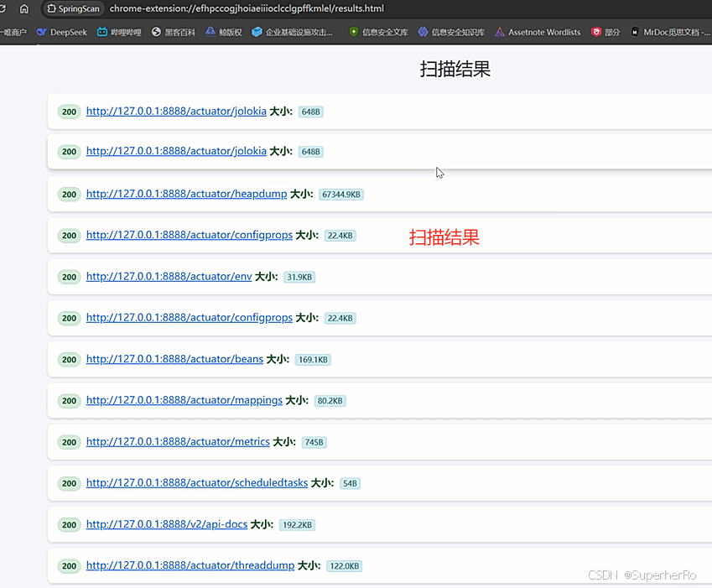This screenshot has width=712, height=588.
Task: Click the black 扫描结果 page heading
Action: coord(455,69)
